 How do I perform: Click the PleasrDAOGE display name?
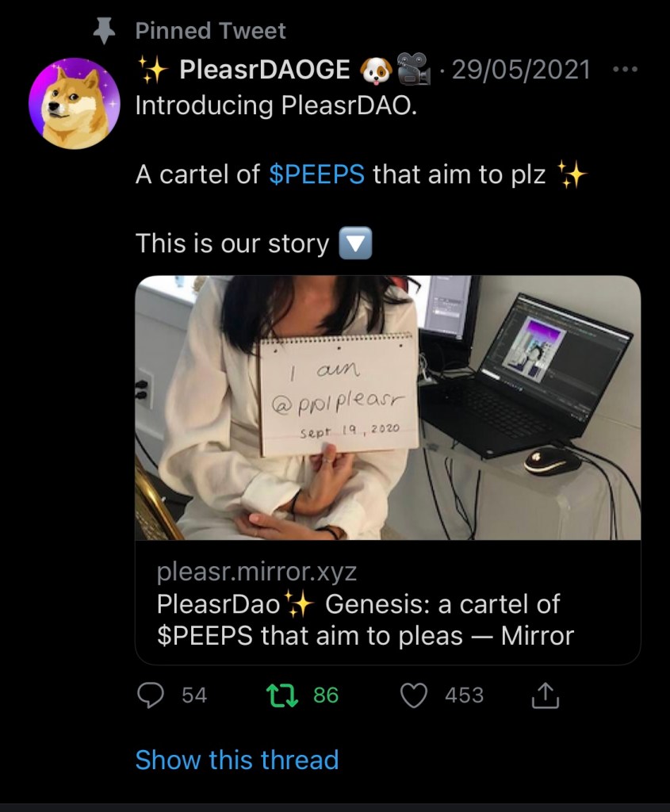(x=264, y=71)
